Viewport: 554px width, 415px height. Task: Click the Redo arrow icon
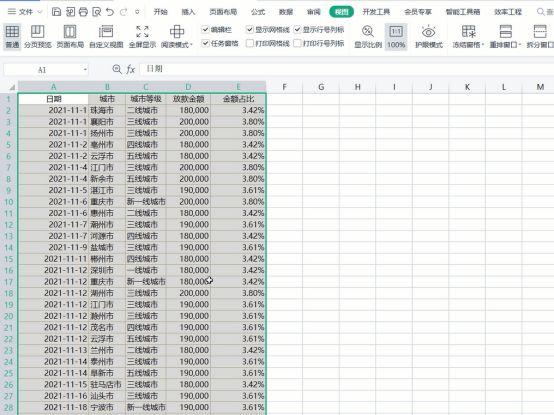123,12
